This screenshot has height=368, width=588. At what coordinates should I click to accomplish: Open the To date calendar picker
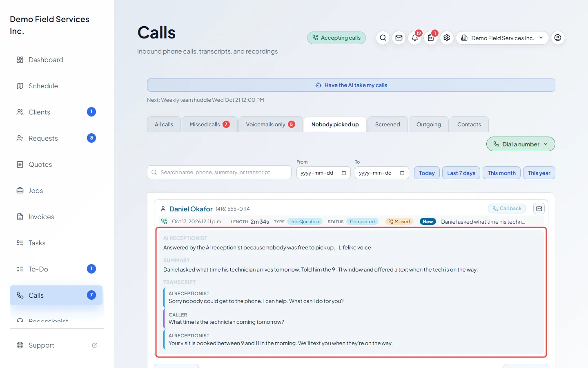(x=402, y=173)
